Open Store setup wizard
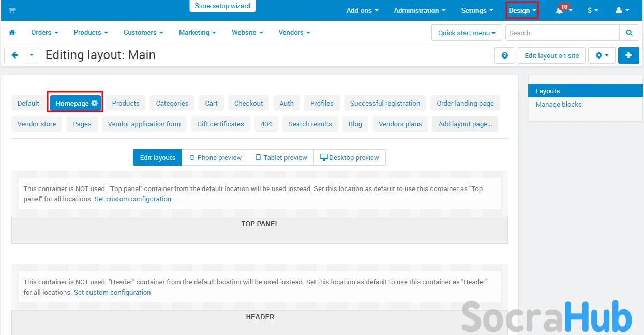The width and height of the screenshot is (644, 335). 222,6
